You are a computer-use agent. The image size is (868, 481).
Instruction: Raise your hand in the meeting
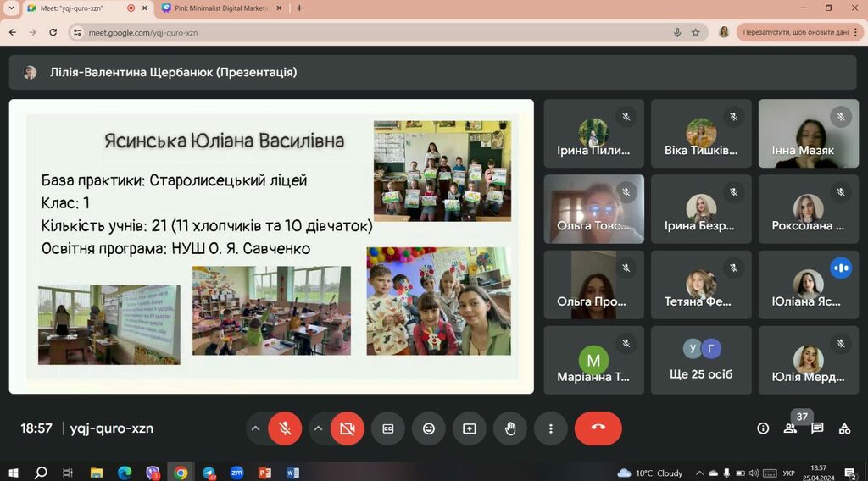point(509,428)
